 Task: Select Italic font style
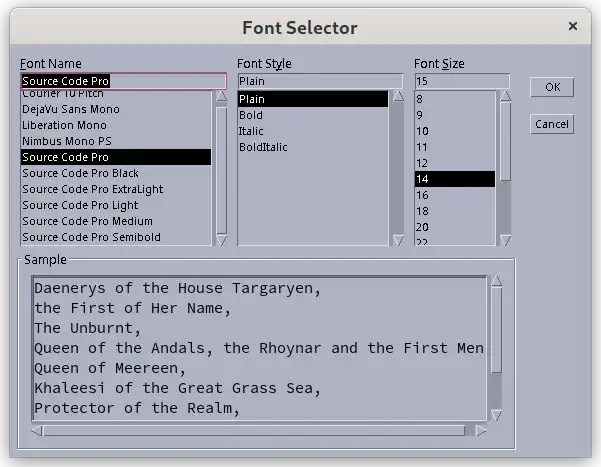(313, 132)
